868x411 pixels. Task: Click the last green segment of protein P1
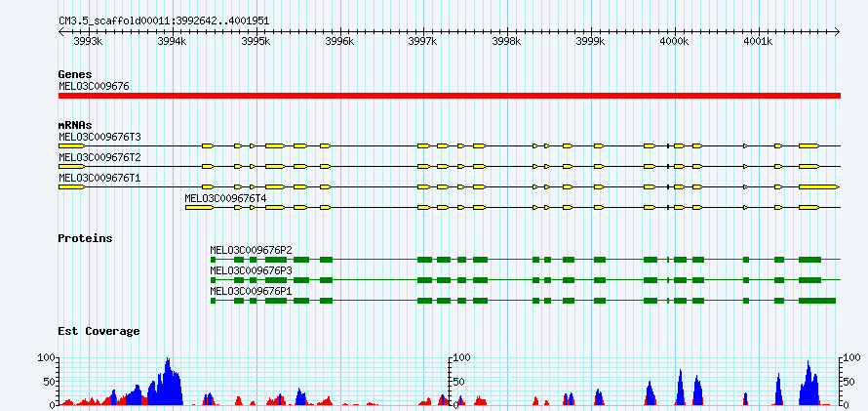[817, 301]
